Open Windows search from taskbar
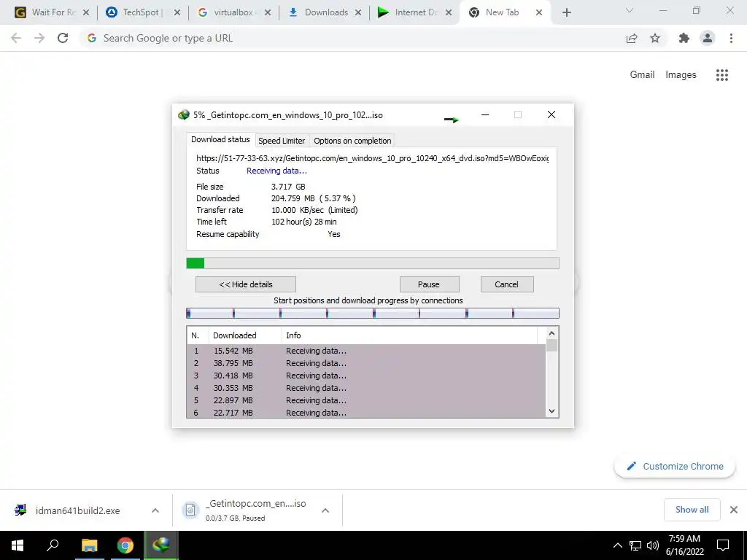Image resolution: width=747 pixels, height=560 pixels. coord(53,545)
